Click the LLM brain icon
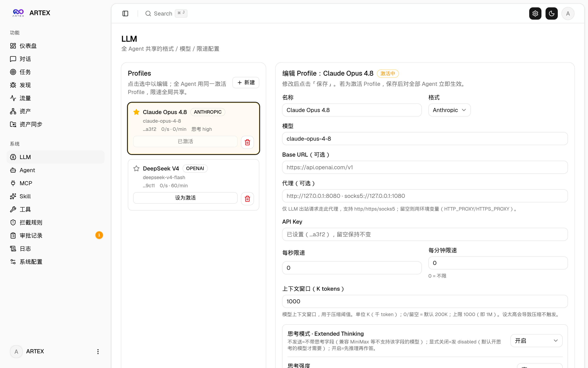Screen dimensions: 588x368 (x=13, y=157)
